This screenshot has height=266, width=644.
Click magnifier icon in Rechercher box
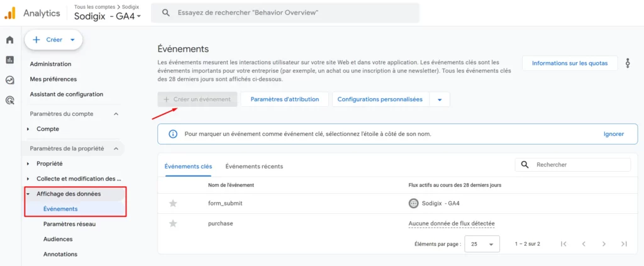click(525, 165)
